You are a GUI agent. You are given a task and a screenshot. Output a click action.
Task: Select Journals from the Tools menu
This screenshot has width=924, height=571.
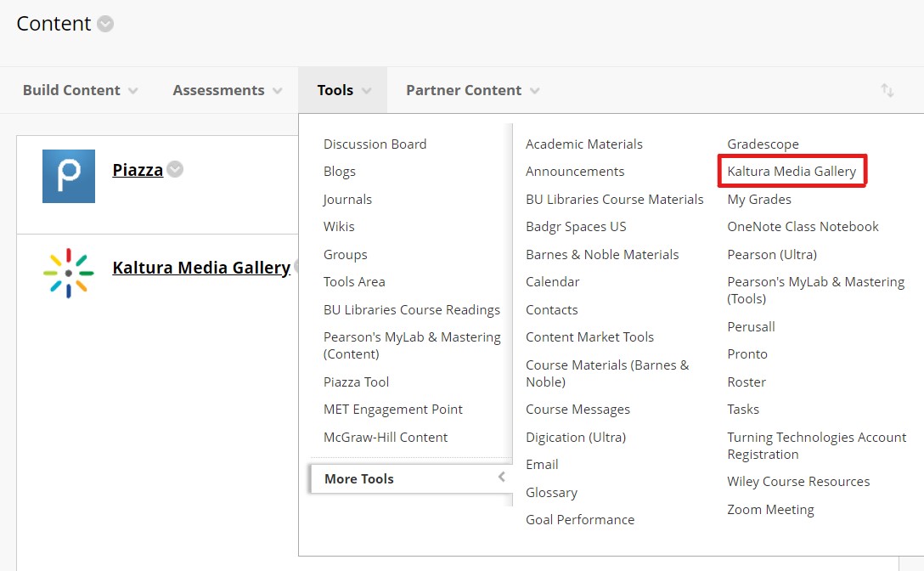click(347, 200)
